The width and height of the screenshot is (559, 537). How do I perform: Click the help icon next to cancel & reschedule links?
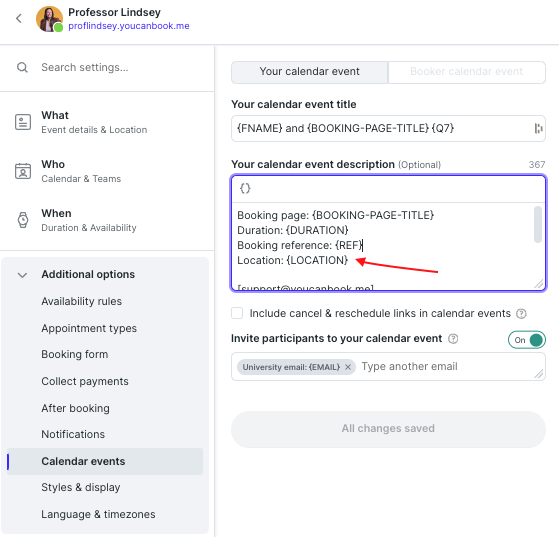(x=521, y=313)
